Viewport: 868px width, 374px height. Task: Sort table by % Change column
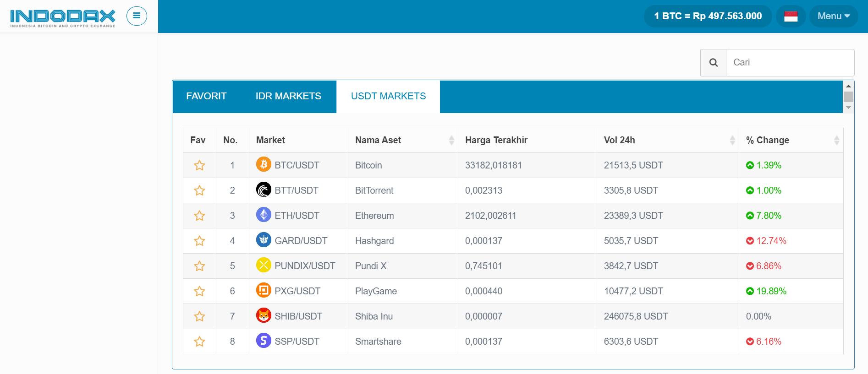click(x=791, y=140)
